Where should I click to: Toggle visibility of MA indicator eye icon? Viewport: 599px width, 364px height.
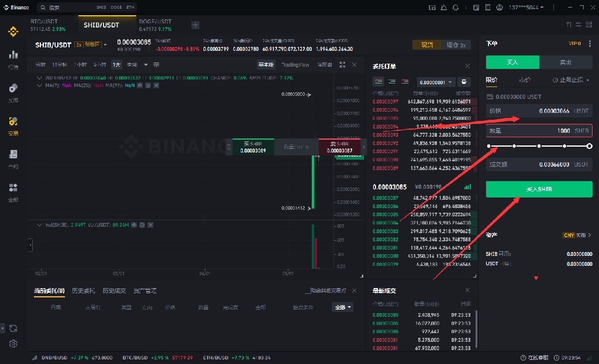pos(140,85)
